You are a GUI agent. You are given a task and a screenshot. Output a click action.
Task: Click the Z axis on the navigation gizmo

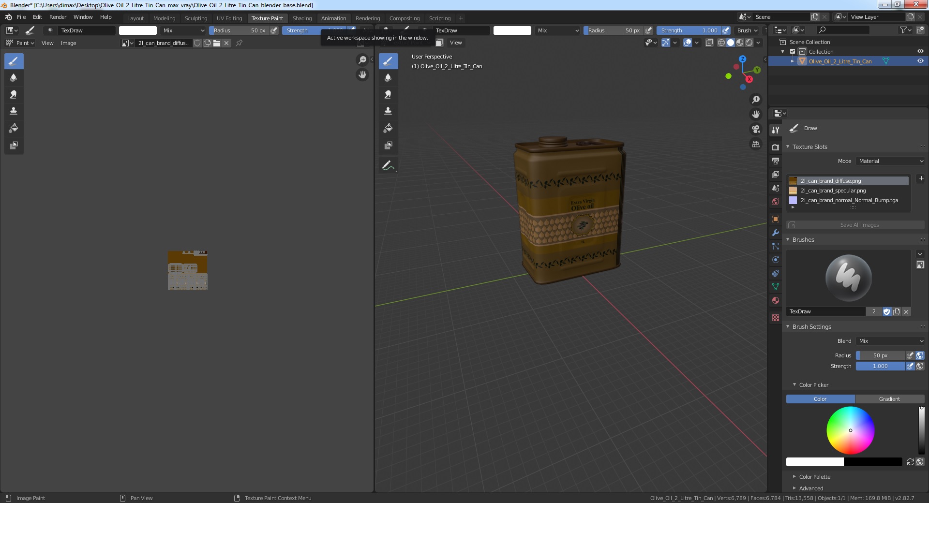pos(742,59)
